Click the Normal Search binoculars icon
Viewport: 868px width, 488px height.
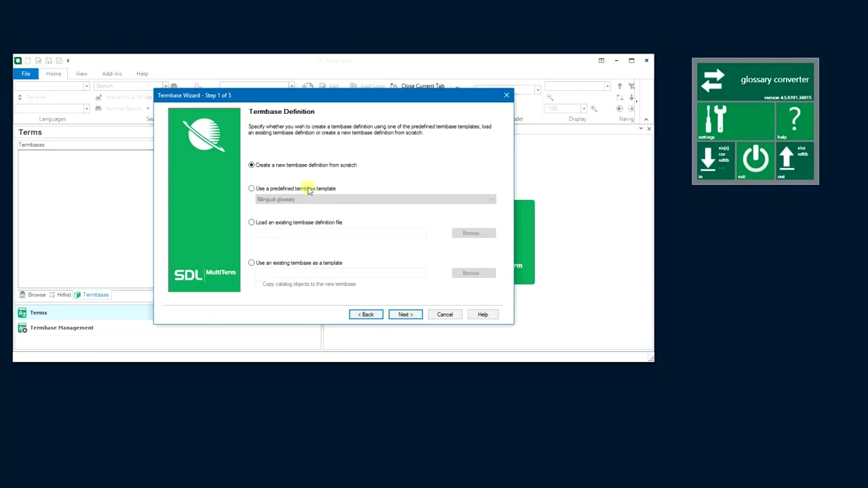pos(98,108)
